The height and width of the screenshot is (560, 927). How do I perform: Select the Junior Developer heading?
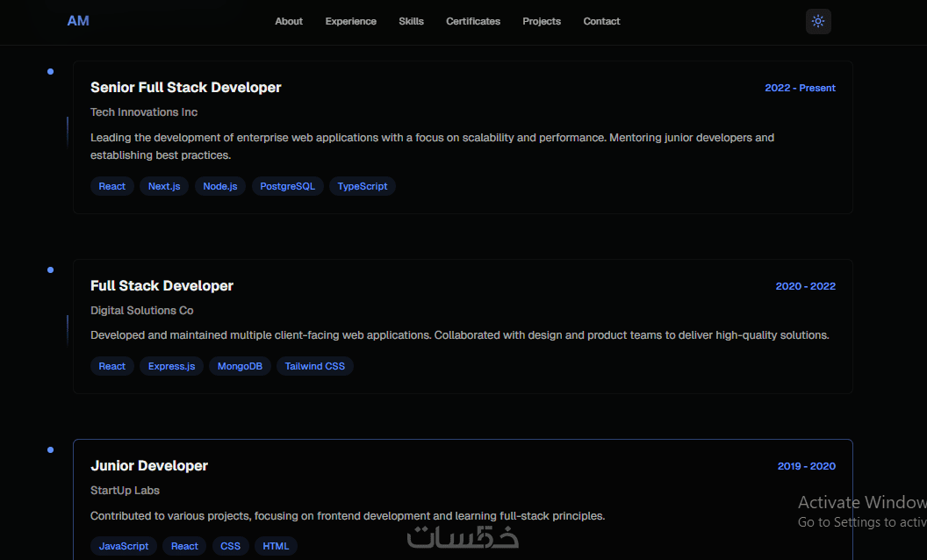149,466
